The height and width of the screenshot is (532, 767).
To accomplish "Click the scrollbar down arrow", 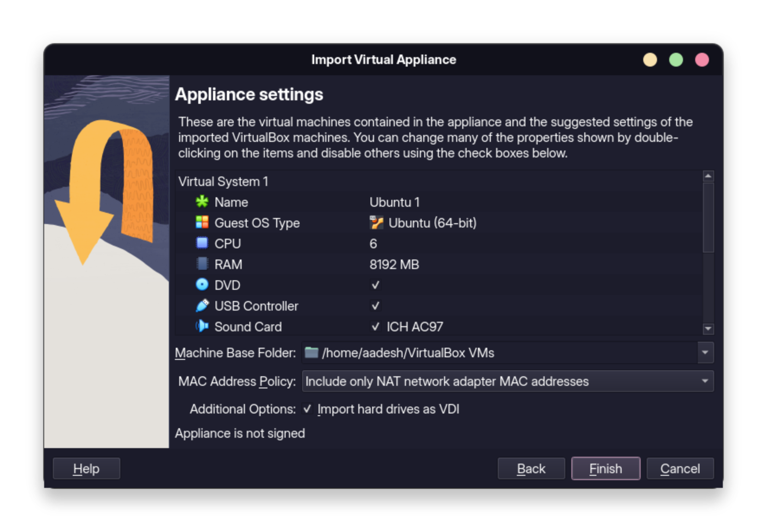I will tap(707, 329).
